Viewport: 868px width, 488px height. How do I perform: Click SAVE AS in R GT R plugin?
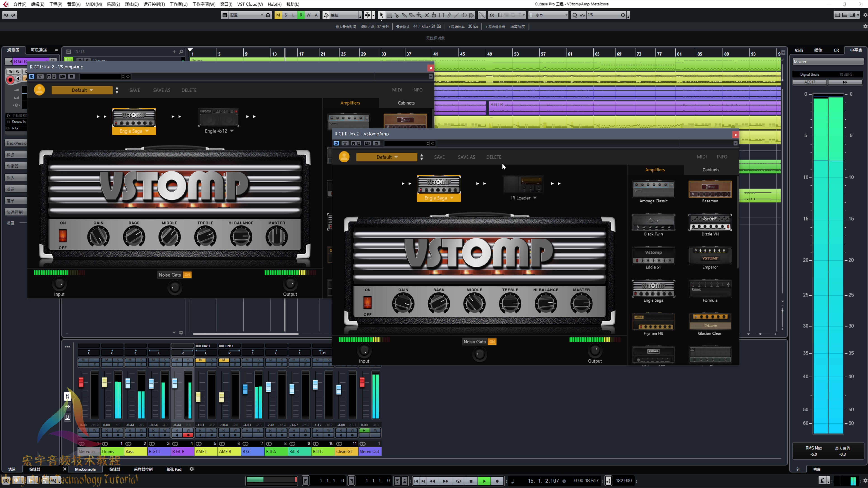click(466, 157)
